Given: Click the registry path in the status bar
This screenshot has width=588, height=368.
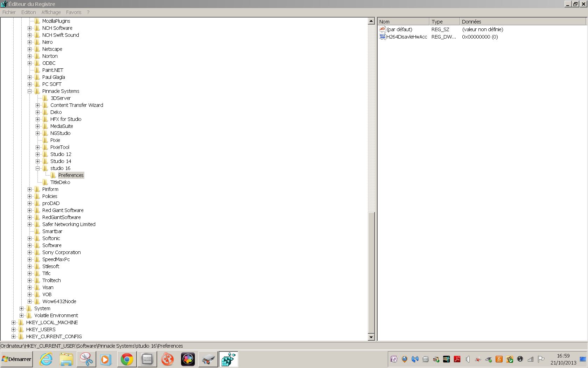Looking at the screenshot, I should tap(92, 346).
